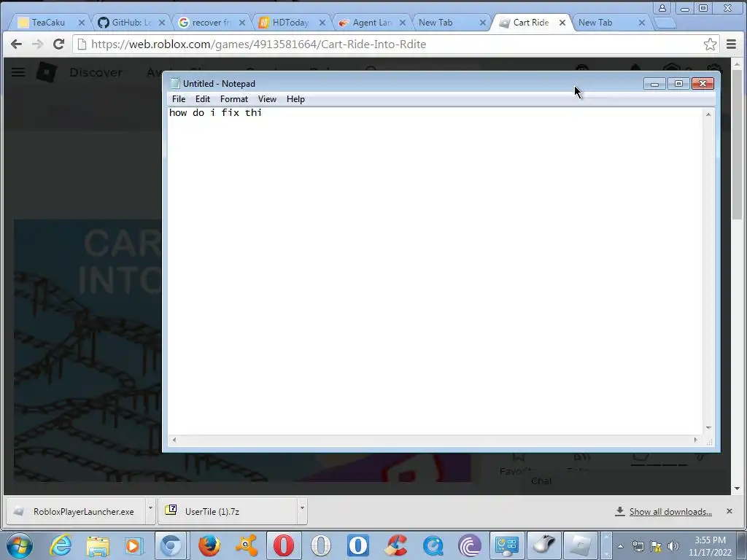Close the browser downloads bar
Screen dimensions: 747x560
point(729,511)
